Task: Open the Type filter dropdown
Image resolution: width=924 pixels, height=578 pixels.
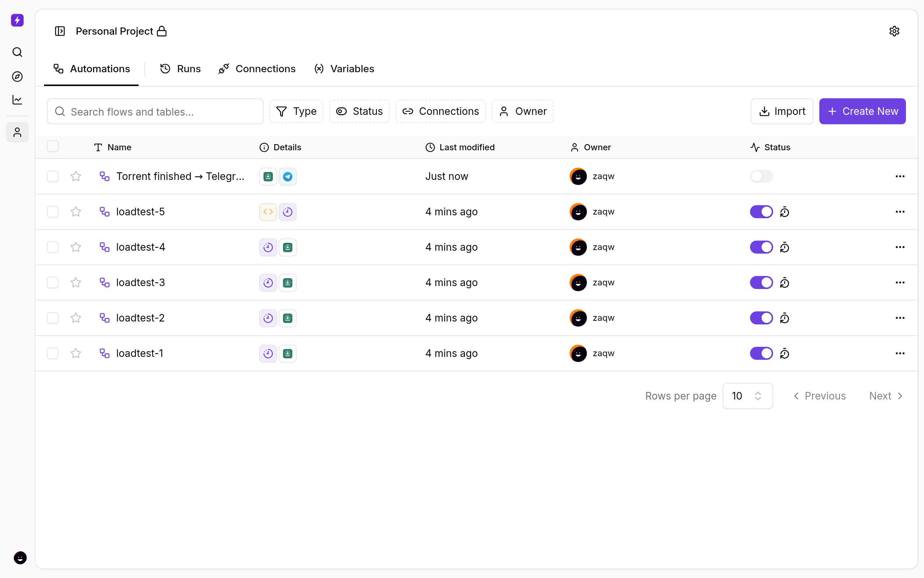Action: tap(296, 111)
